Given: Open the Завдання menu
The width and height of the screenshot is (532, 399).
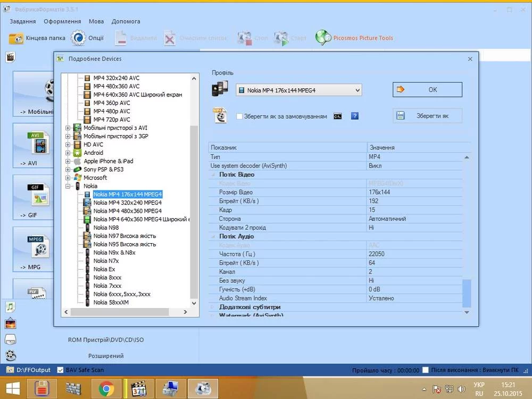Looking at the screenshot, I should coord(22,21).
